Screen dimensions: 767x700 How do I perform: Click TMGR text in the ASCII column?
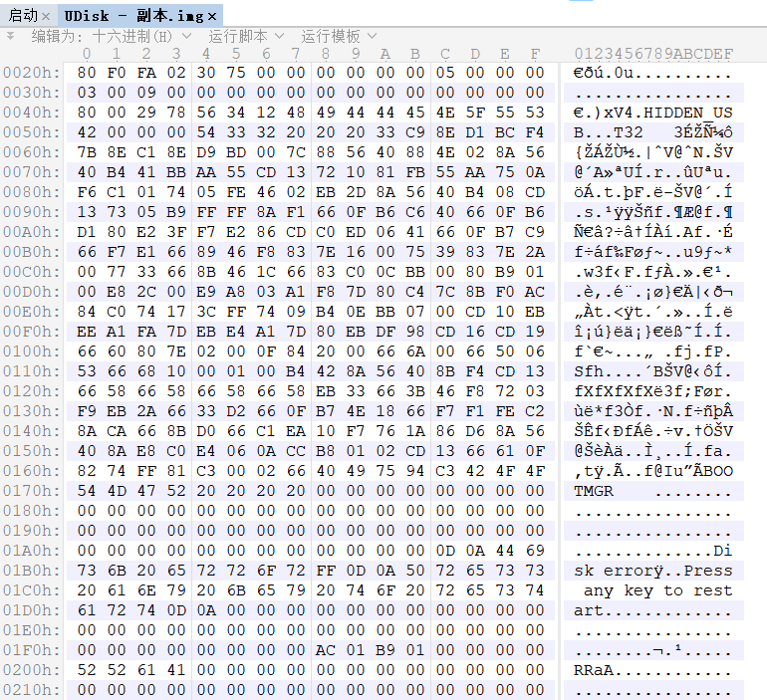click(x=594, y=491)
